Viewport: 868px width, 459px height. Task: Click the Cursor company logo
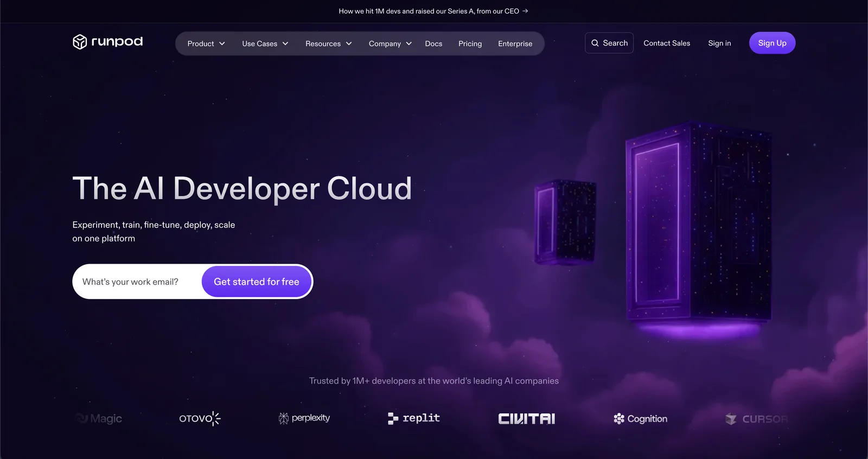(x=756, y=419)
